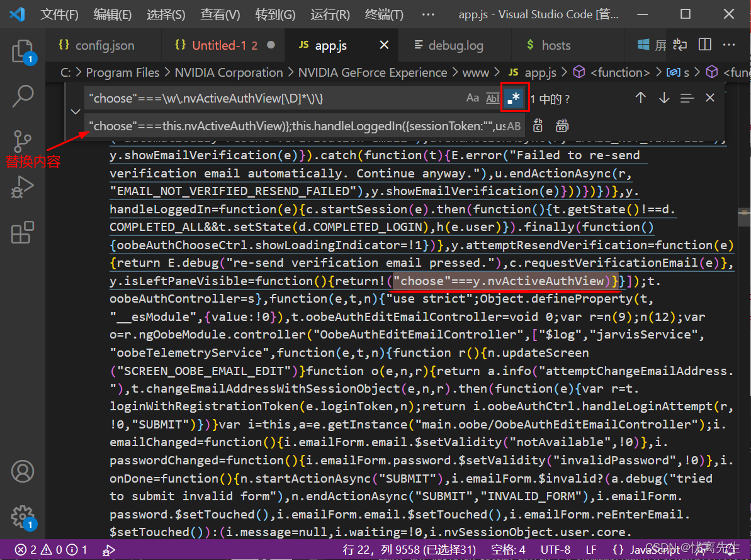Open the Manage gear settings icon

tap(23, 517)
